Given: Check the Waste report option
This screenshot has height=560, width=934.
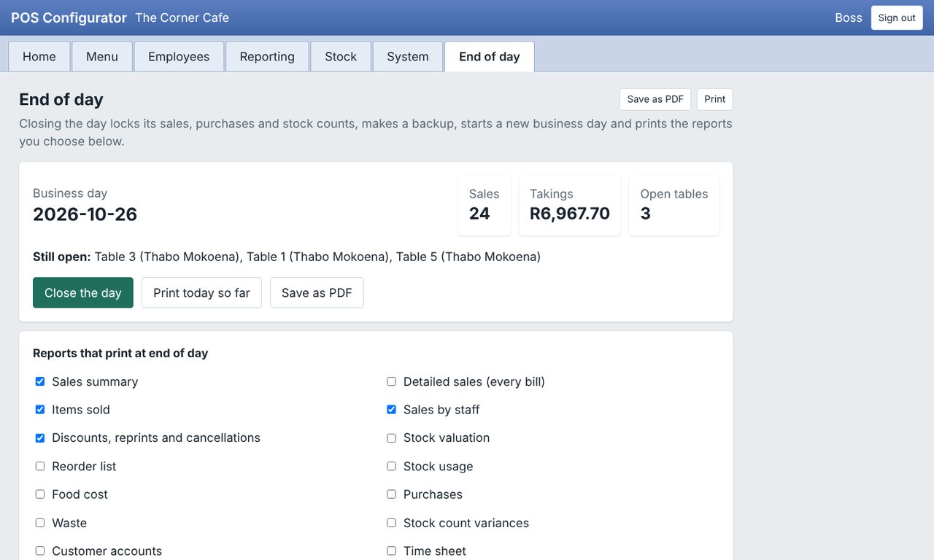Looking at the screenshot, I should (x=40, y=523).
